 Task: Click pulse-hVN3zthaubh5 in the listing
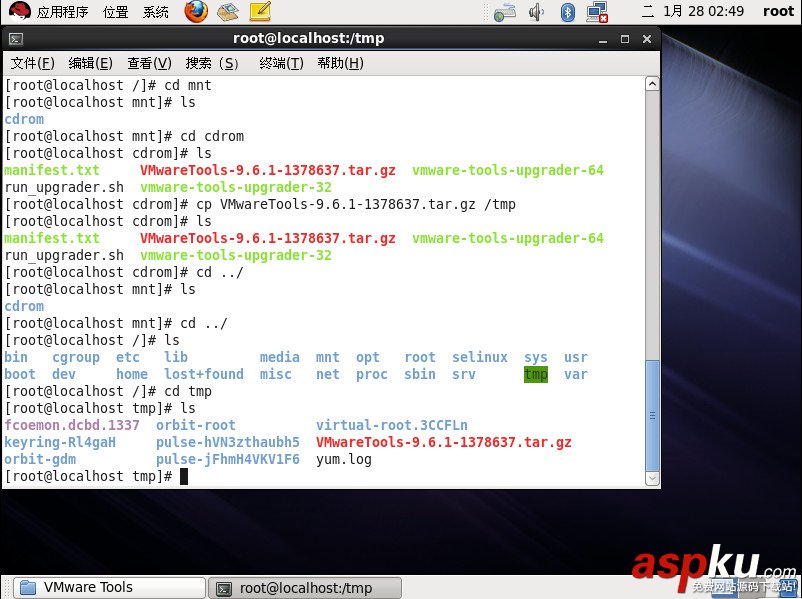(228, 442)
